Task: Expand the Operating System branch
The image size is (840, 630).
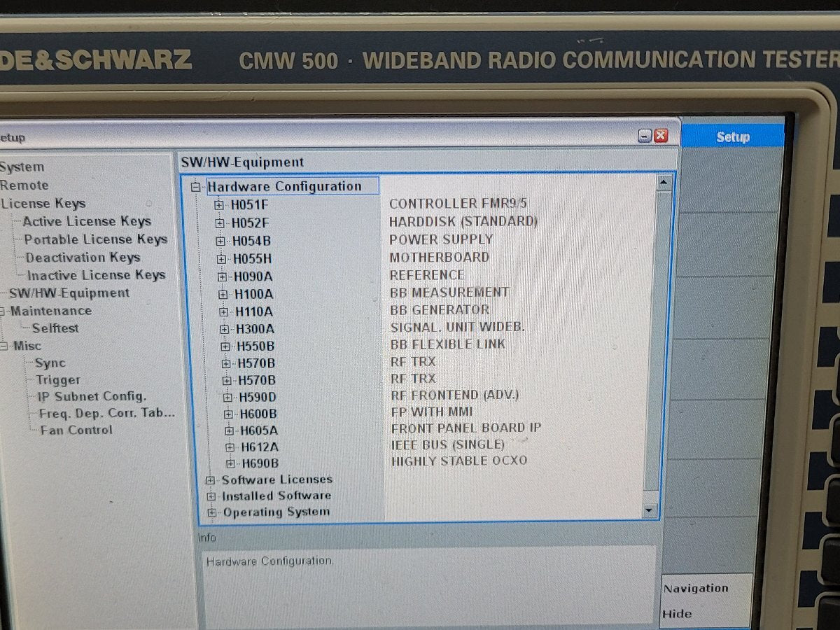Action: [x=211, y=512]
